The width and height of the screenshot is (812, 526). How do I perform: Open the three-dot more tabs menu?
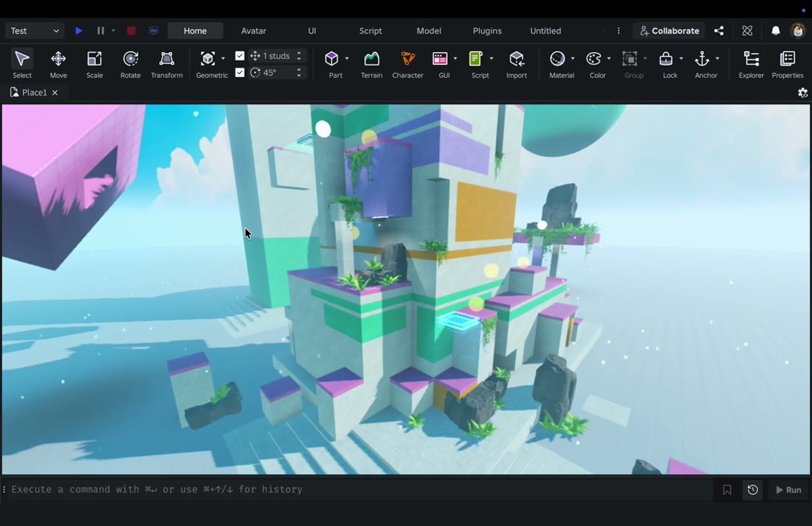coord(618,30)
